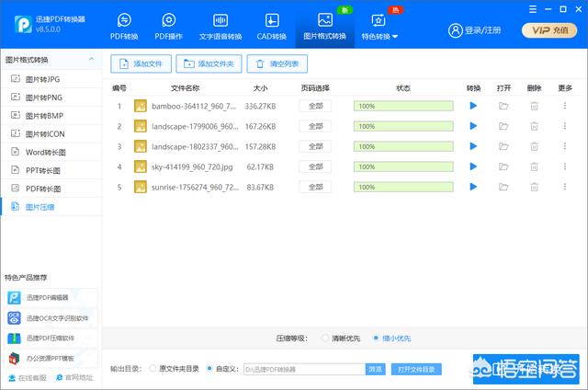588x390 pixels.
Task: Open 迅捷OCR文字识别软件 recommended product
Action: coord(51,318)
